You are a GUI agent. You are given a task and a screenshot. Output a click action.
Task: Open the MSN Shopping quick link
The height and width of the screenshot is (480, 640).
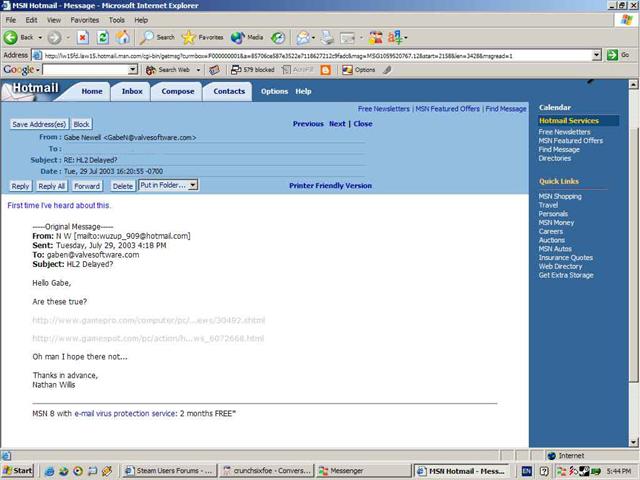[560, 196]
